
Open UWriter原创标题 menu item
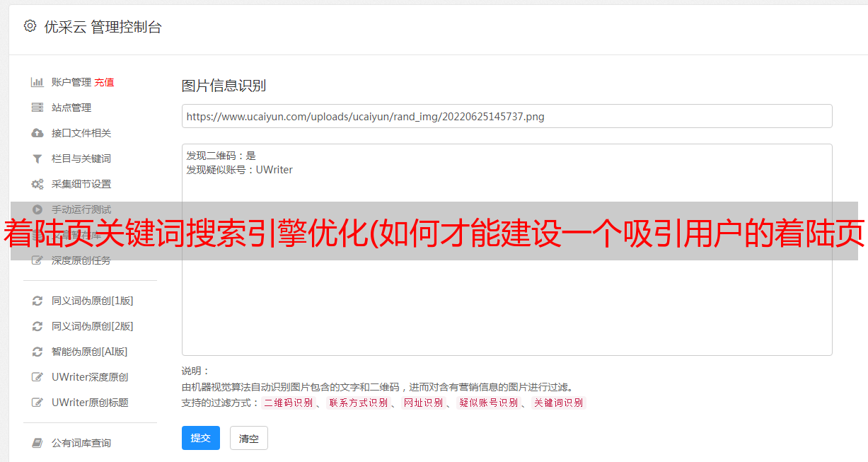point(90,403)
